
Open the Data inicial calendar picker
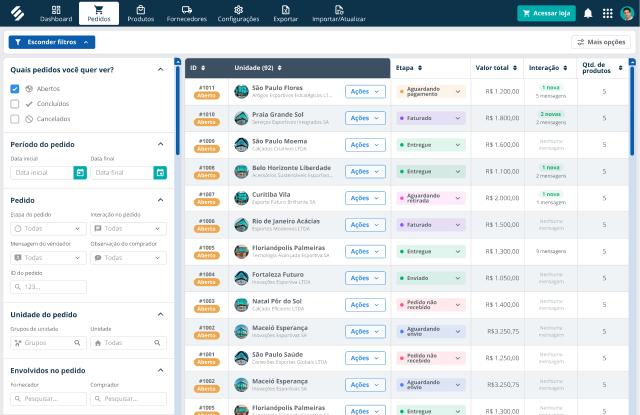click(80, 173)
